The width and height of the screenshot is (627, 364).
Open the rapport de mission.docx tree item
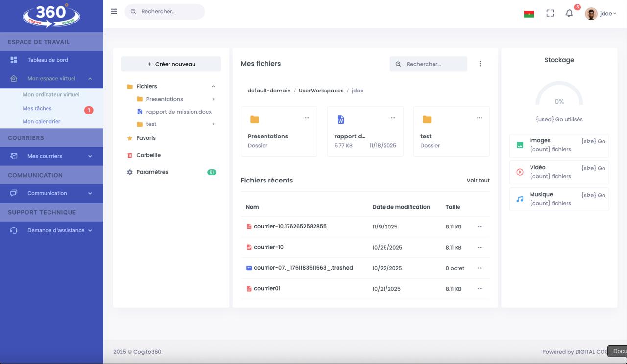pos(179,112)
